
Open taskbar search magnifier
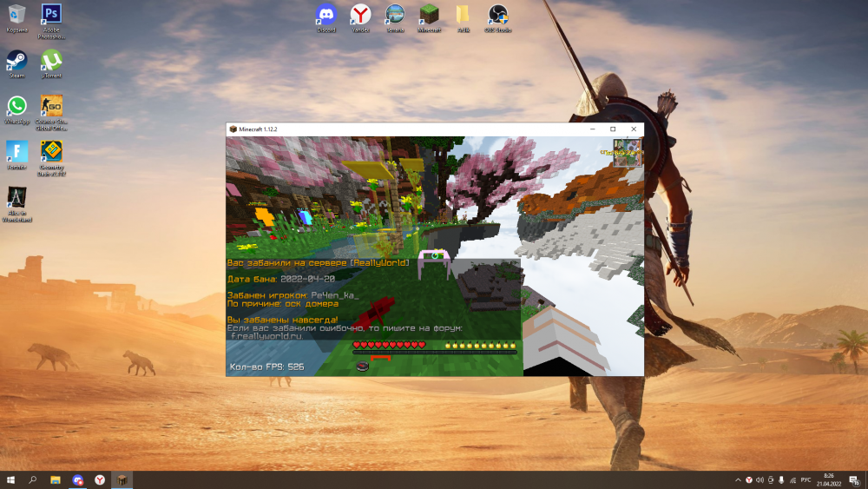pos(33,479)
